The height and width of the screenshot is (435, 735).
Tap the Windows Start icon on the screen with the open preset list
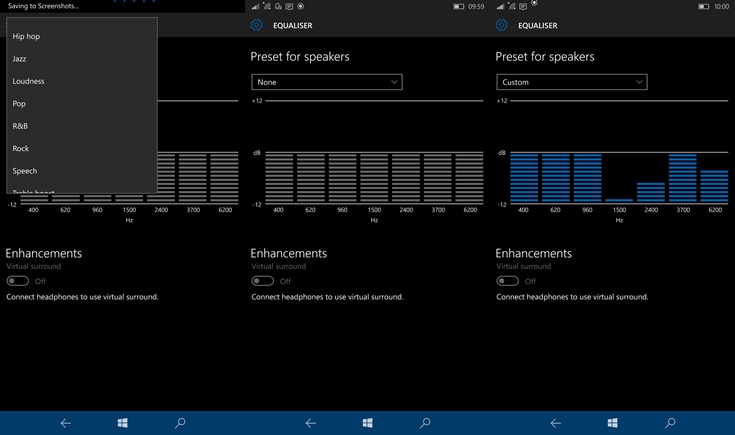tap(123, 423)
